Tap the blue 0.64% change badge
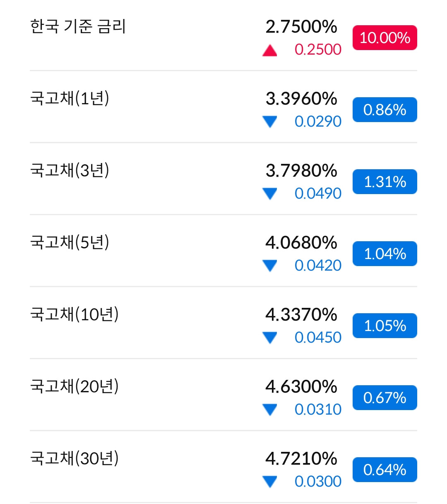Screen dimensions: 447x504 [x=385, y=470]
